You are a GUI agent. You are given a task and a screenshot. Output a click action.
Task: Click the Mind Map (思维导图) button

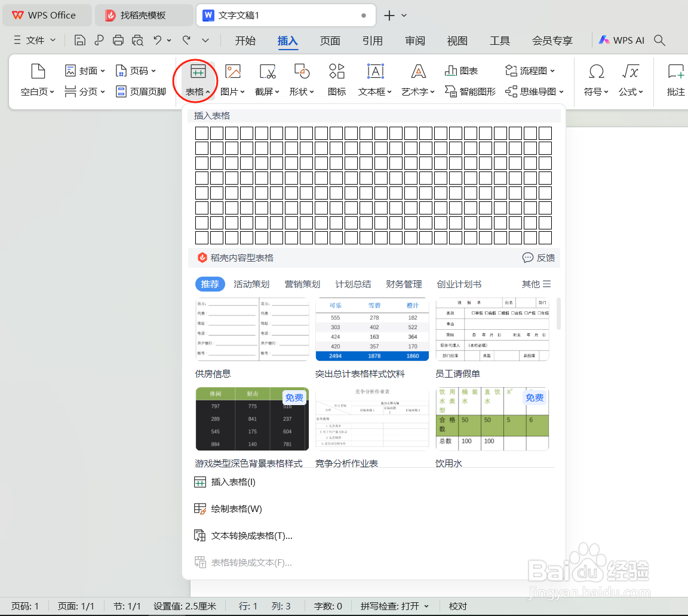pyautogui.click(x=534, y=92)
